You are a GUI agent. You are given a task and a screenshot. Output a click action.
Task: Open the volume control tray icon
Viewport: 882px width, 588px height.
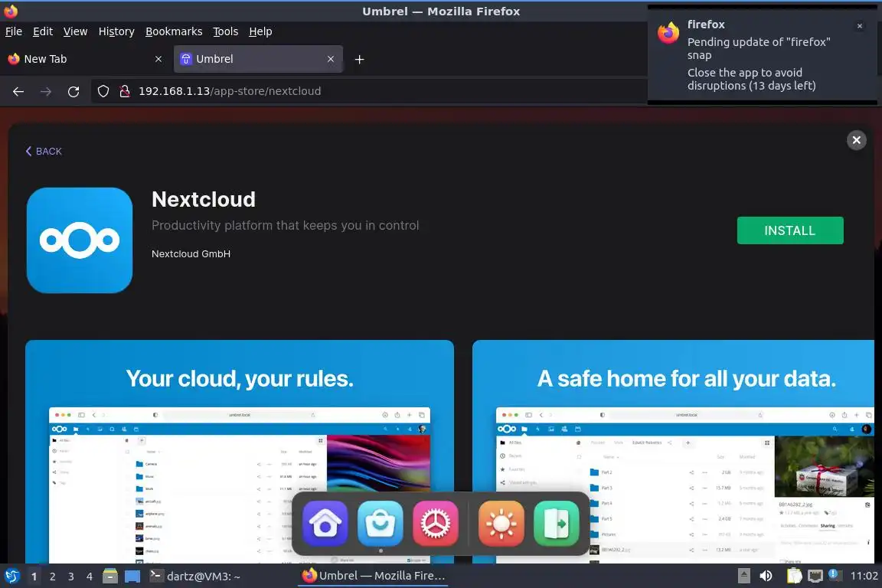pyautogui.click(x=766, y=576)
